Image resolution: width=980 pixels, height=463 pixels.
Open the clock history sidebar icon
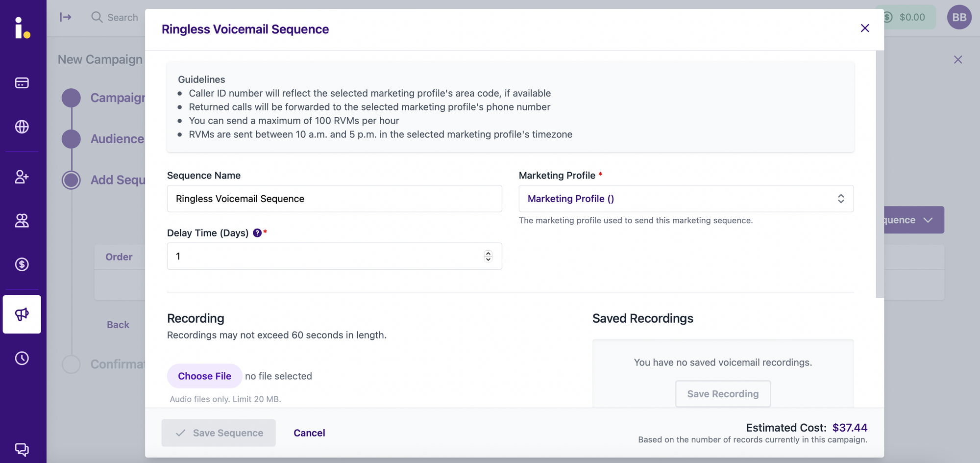pyautogui.click(x=22, y=358)
